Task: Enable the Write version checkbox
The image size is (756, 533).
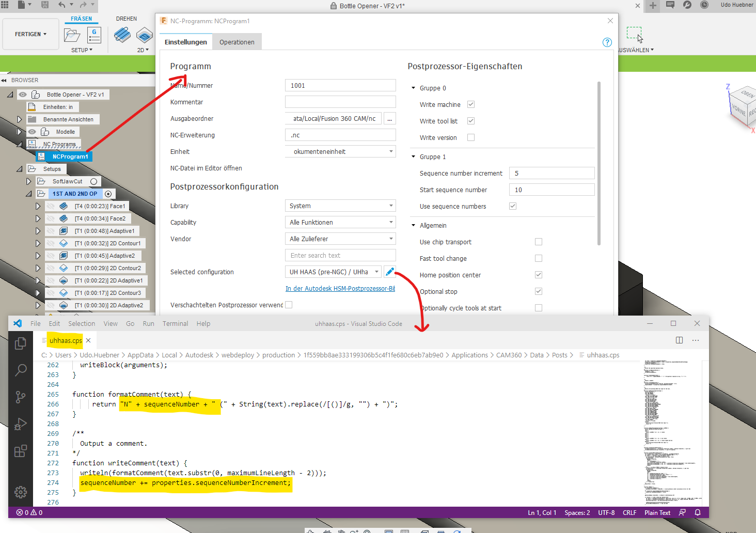Action: (470, 137)
